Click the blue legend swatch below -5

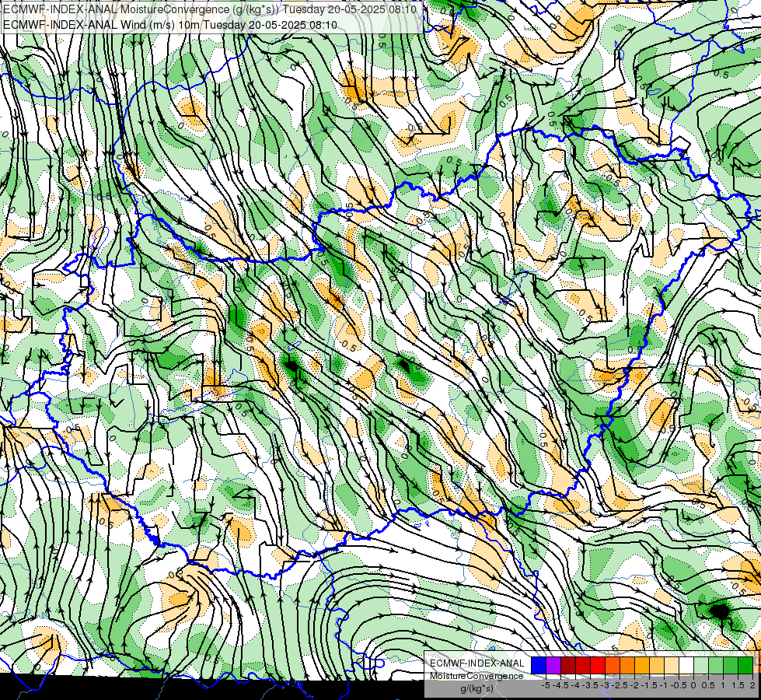[539, 666]
